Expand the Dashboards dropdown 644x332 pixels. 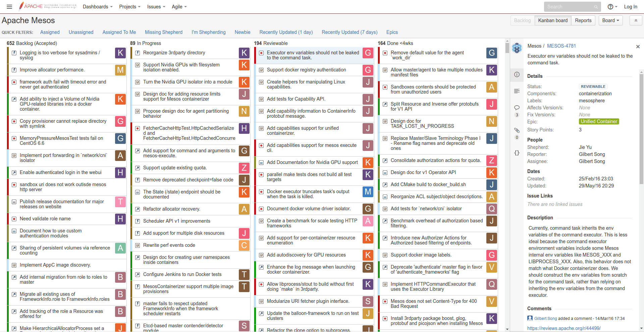(97, 6)
